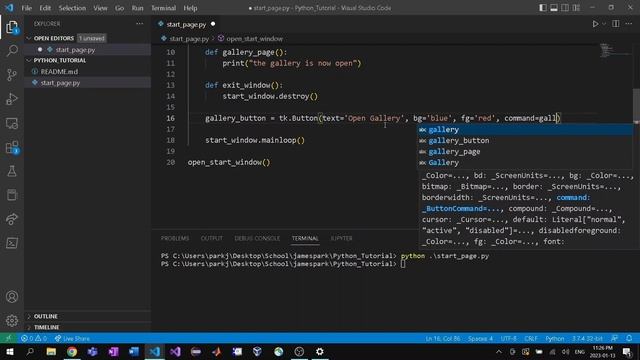Open the Testing beaker view
This screenshot has height=360, width=640.
point(12,171)
